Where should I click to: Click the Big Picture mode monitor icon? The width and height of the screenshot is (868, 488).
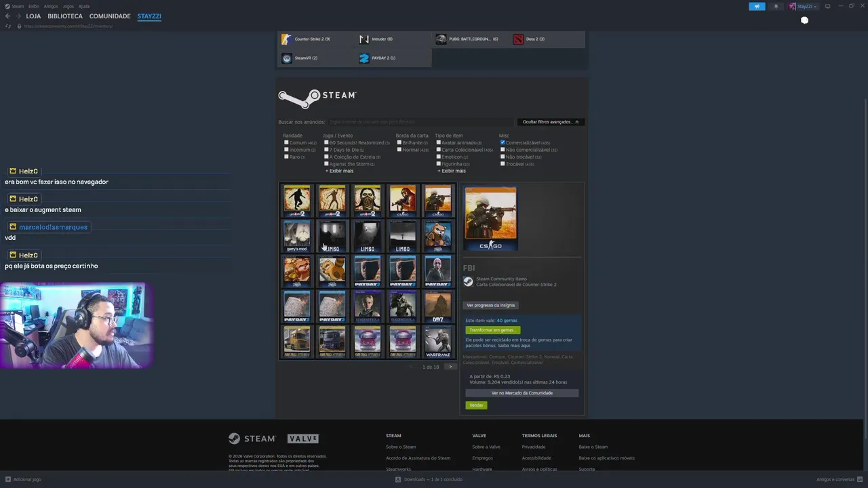(827, 6)
